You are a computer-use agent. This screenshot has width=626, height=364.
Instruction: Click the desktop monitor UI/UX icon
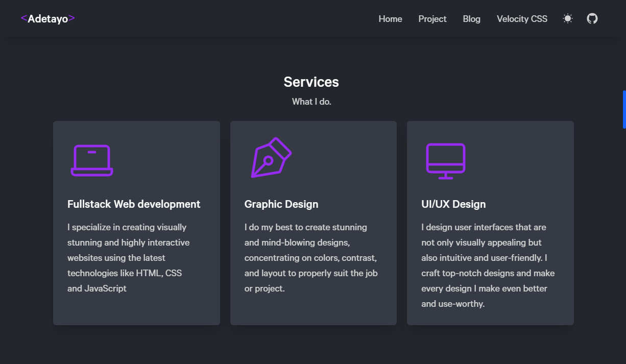[x=446, y=161]
